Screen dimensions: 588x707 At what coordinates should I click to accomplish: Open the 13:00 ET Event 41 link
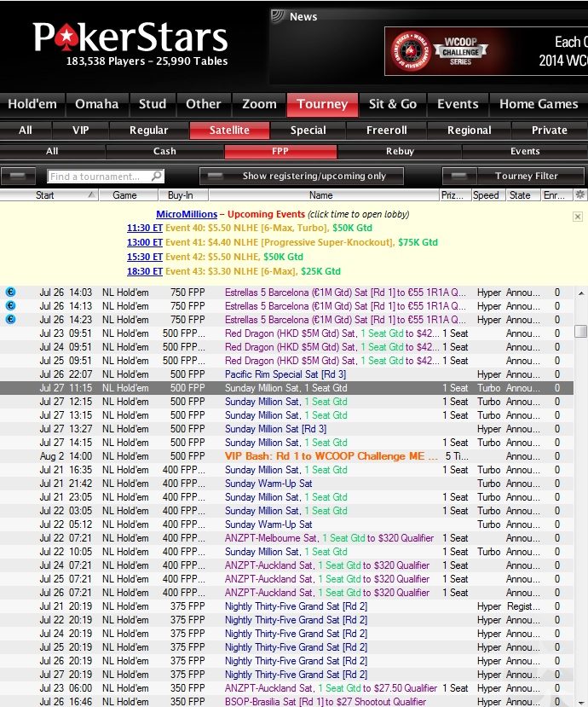145,242
